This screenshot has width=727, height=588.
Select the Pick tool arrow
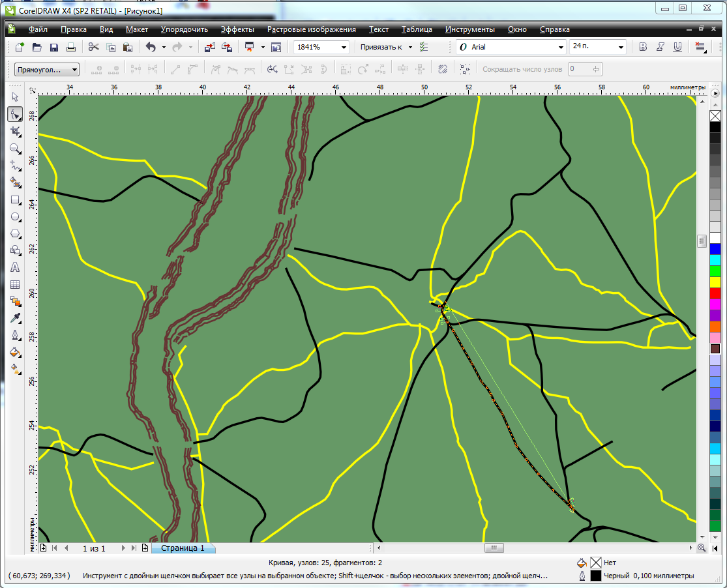click(15, 97)
